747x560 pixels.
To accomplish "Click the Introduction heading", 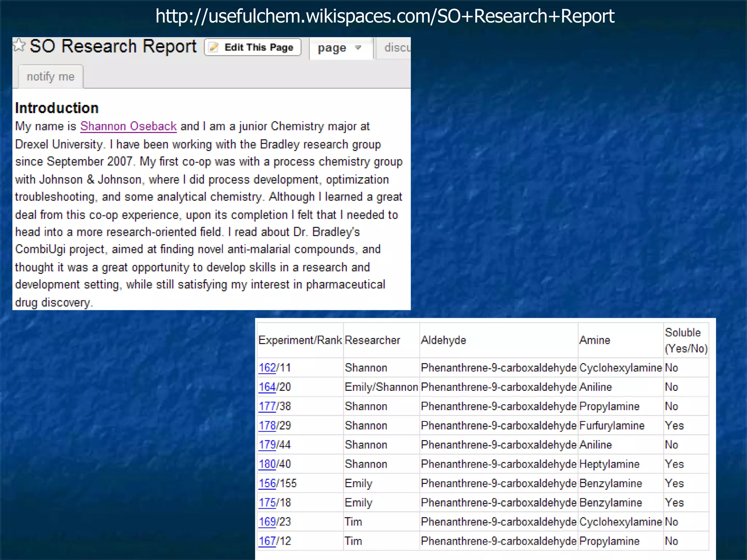I will coord(57,108).
